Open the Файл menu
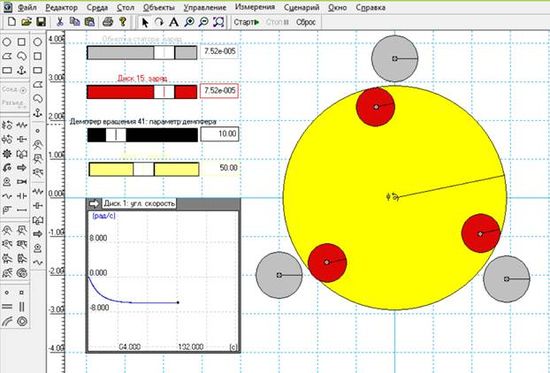Viewport: 550px width, 373px height. [x=27, y=7]
